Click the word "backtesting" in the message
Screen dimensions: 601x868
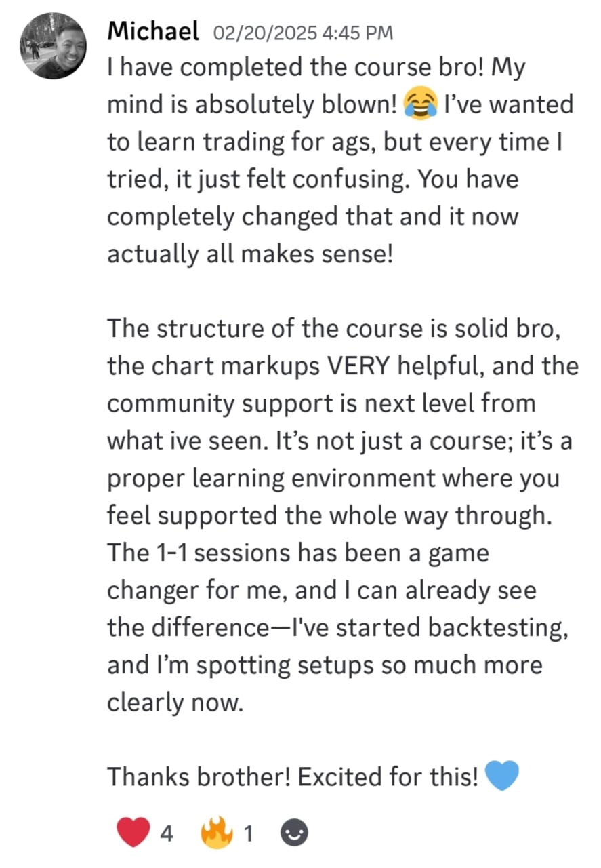click(x=497, y=627)
